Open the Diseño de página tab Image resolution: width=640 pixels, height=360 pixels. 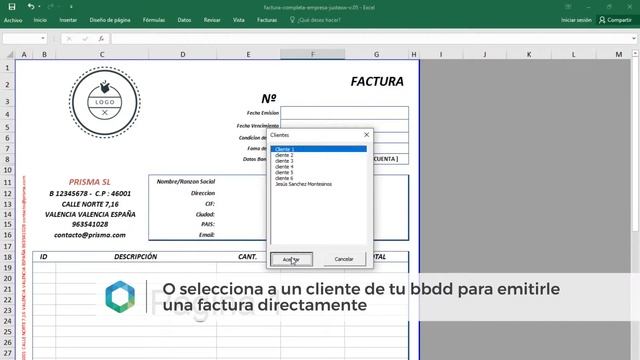[110, 20]
